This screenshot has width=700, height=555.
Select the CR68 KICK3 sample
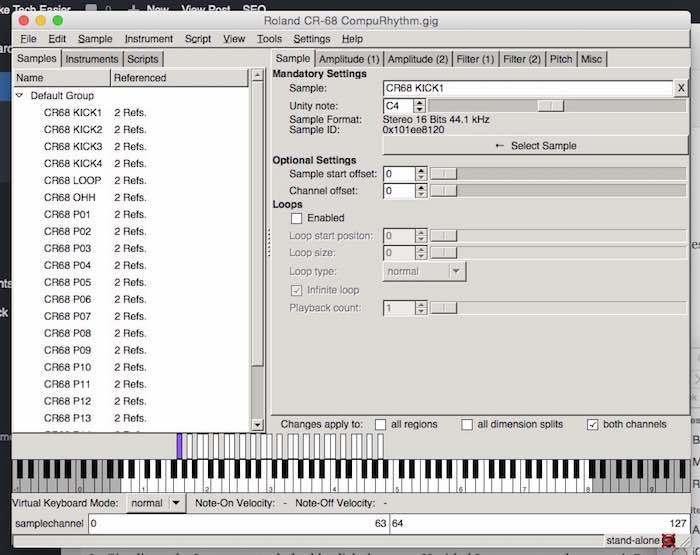pyautogui.click(x=73, y=146)
